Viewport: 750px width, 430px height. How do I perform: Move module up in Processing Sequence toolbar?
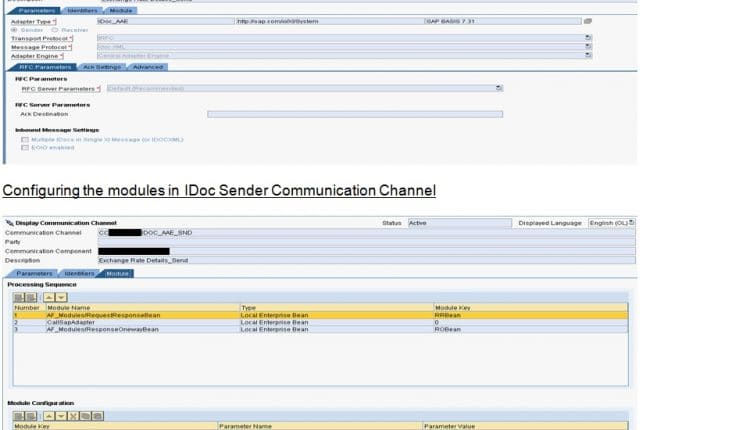(x=49, y=298)
